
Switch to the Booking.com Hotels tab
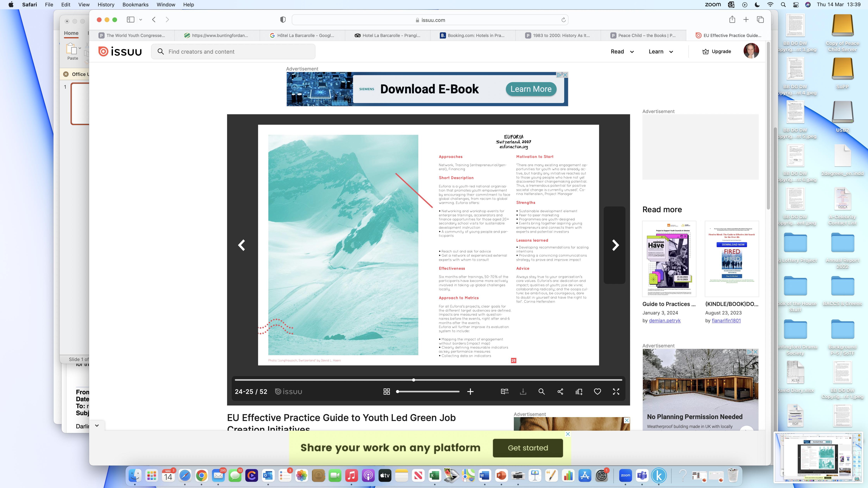click(x=472, y=35)
